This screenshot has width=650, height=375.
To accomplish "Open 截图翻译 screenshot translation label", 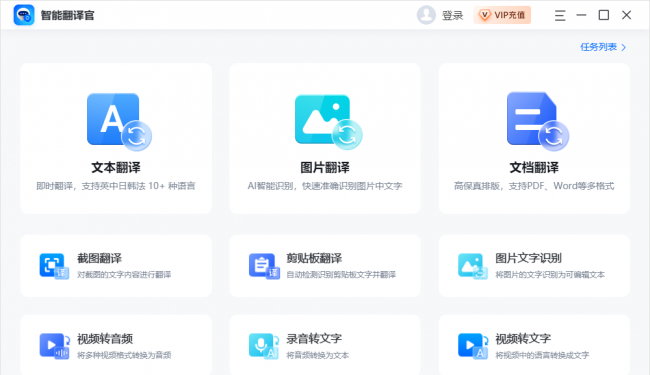I will click(99, 258).
